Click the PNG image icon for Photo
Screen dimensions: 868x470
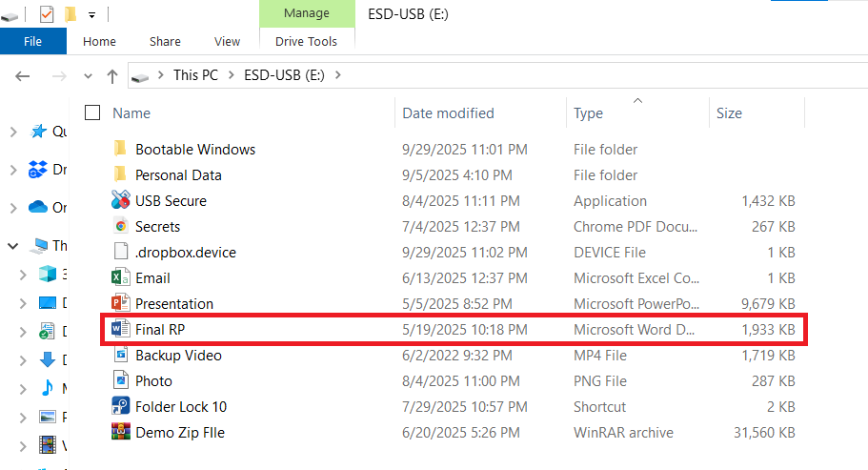click(x=121, y=380)
